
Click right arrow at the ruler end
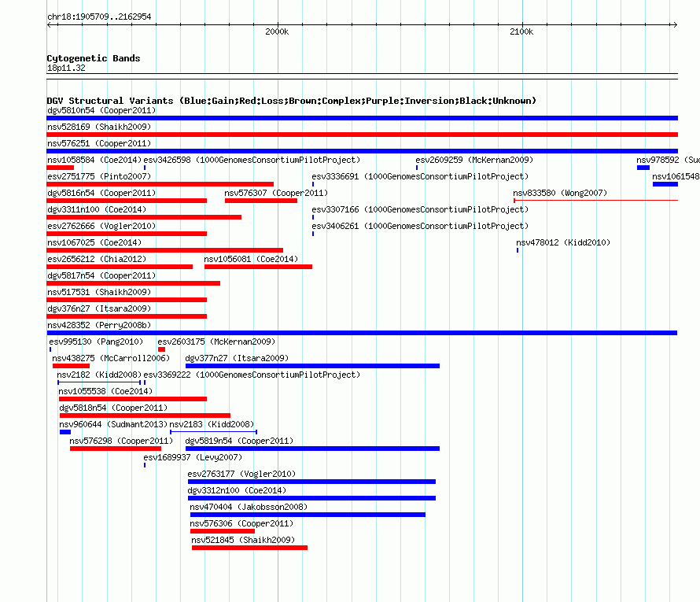[675, 24]
